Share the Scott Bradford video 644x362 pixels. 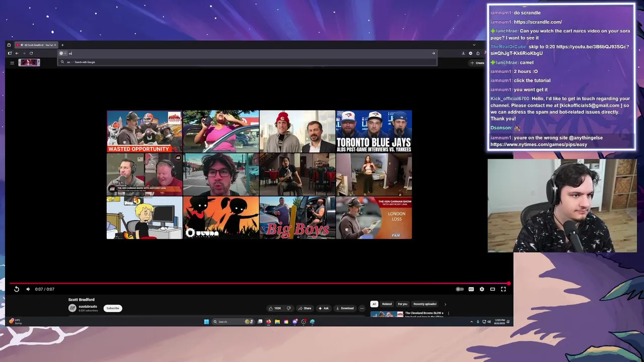(x=305, y=308)
